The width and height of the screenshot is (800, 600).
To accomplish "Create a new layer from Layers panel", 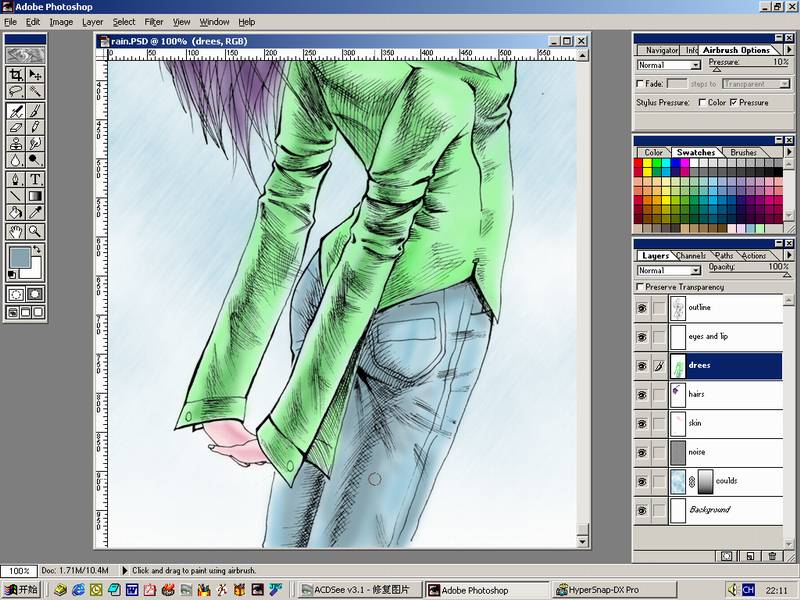I will tap(749, 556).
